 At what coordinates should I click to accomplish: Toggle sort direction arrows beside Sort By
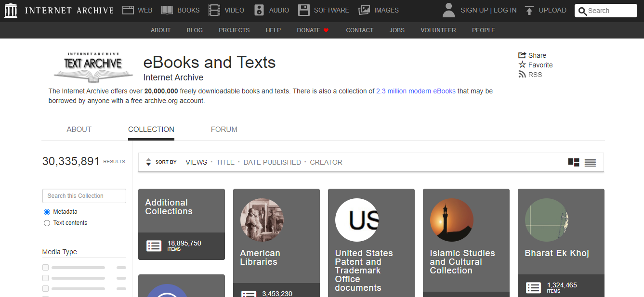[x=148, y=162]
